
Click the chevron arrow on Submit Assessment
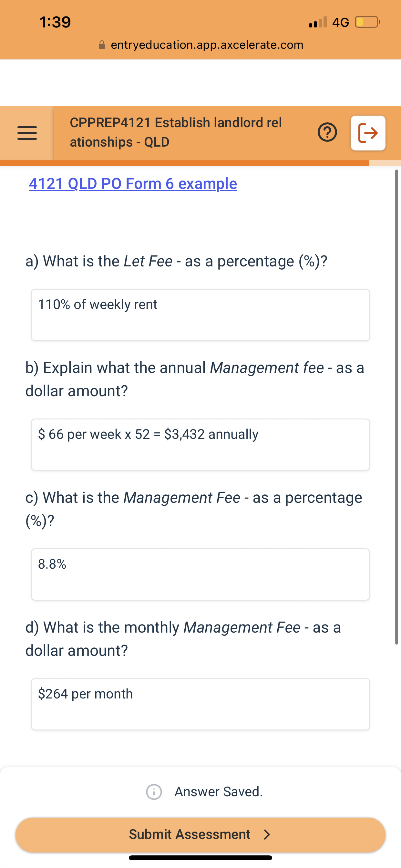(x=267, y=835)
